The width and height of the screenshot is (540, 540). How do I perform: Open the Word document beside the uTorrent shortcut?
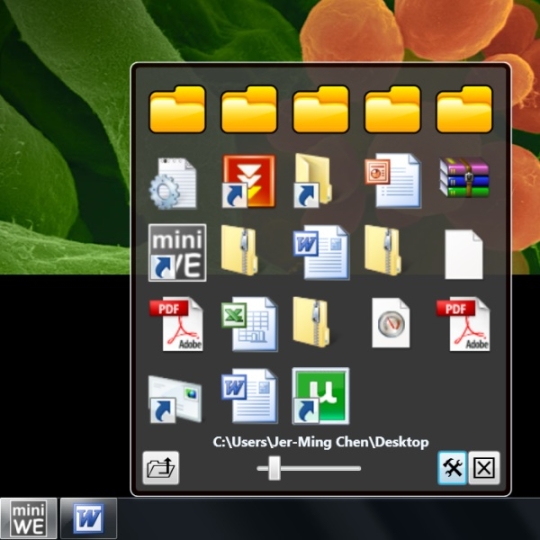coord(249,396)
